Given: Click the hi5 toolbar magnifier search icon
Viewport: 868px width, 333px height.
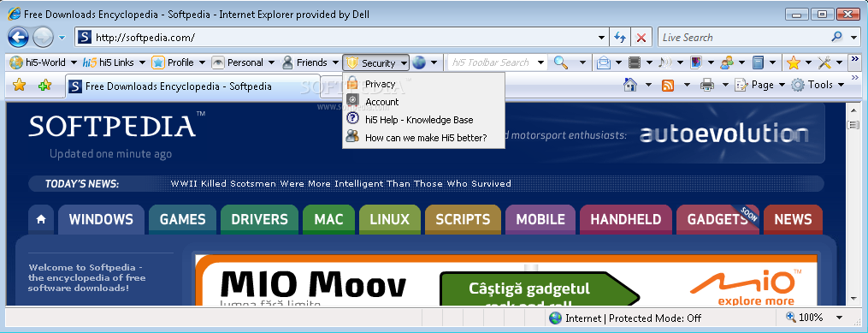Looking at the screenshot, I should click(561, 62).
